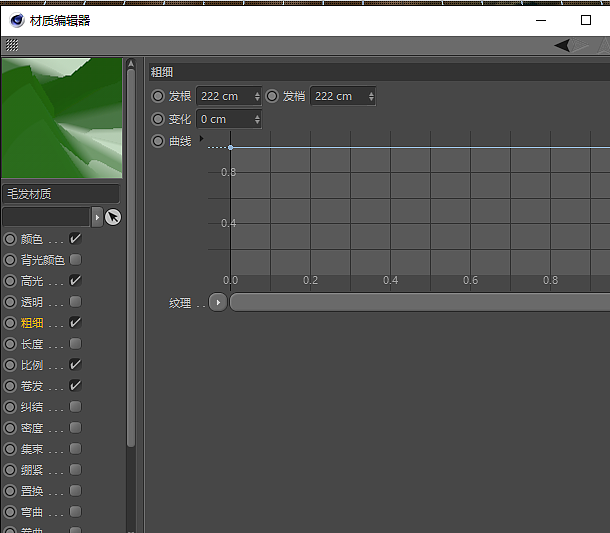
Task: Select the 卷发 channel label
Action: (32, 386)
